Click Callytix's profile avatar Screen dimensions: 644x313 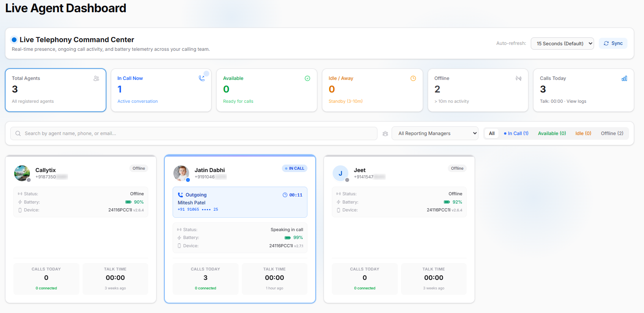coord(22,173)
